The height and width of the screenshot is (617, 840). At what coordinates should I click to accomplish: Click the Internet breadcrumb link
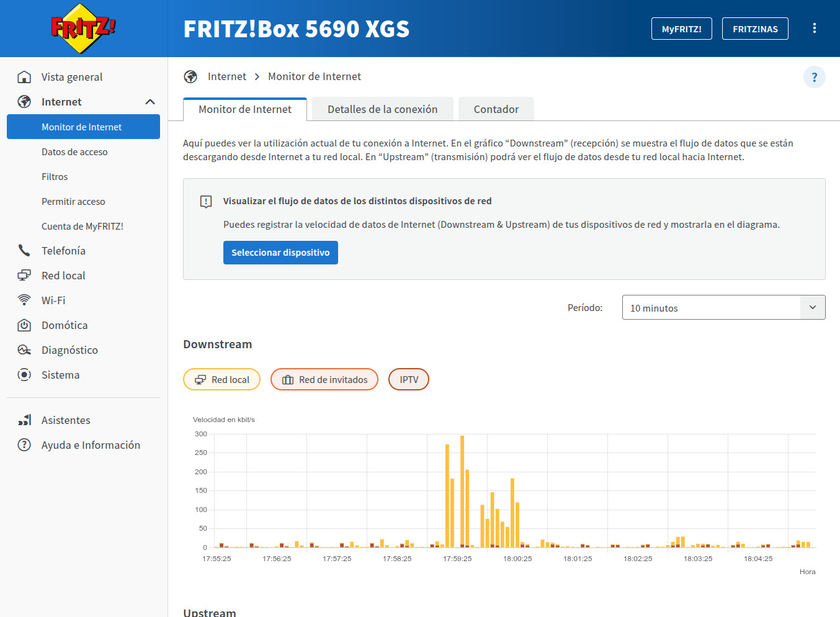coord(227,76)
